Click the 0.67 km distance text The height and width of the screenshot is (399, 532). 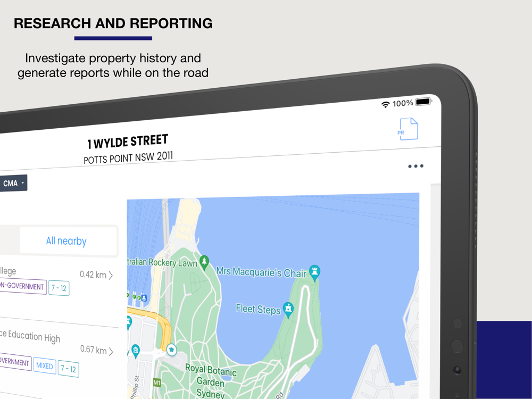click(x=93, y=350)
